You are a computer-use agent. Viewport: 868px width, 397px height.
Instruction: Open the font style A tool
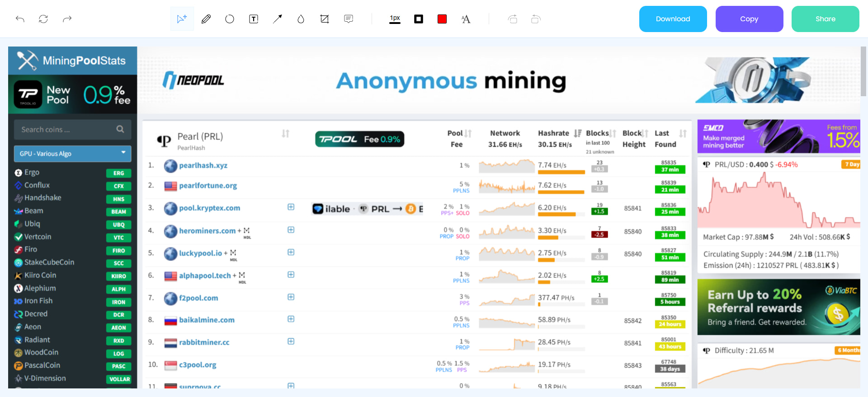466,19
